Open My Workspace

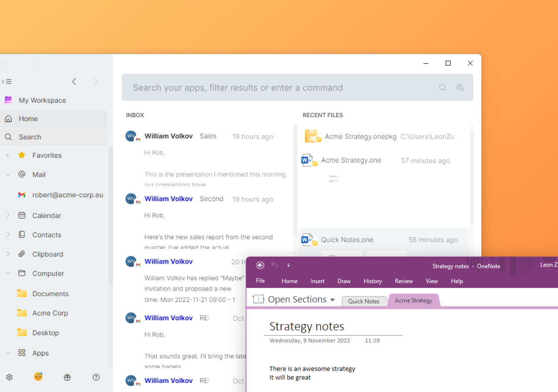tap(42, 100)
